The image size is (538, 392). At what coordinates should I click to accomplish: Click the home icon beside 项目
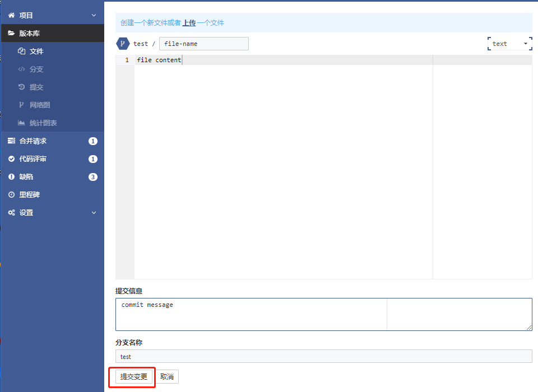(x=11, y=16)
